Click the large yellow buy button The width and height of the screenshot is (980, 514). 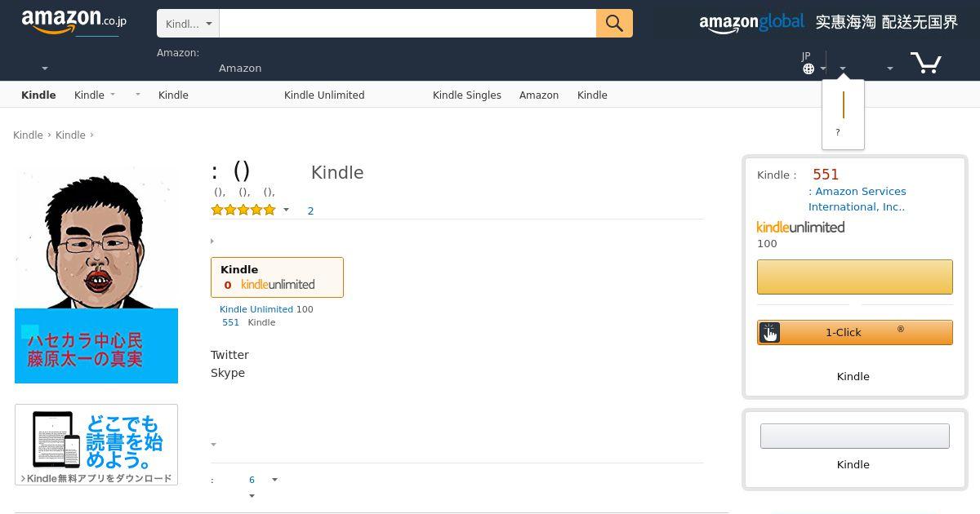pyautogui.click(x=855, y=277)
